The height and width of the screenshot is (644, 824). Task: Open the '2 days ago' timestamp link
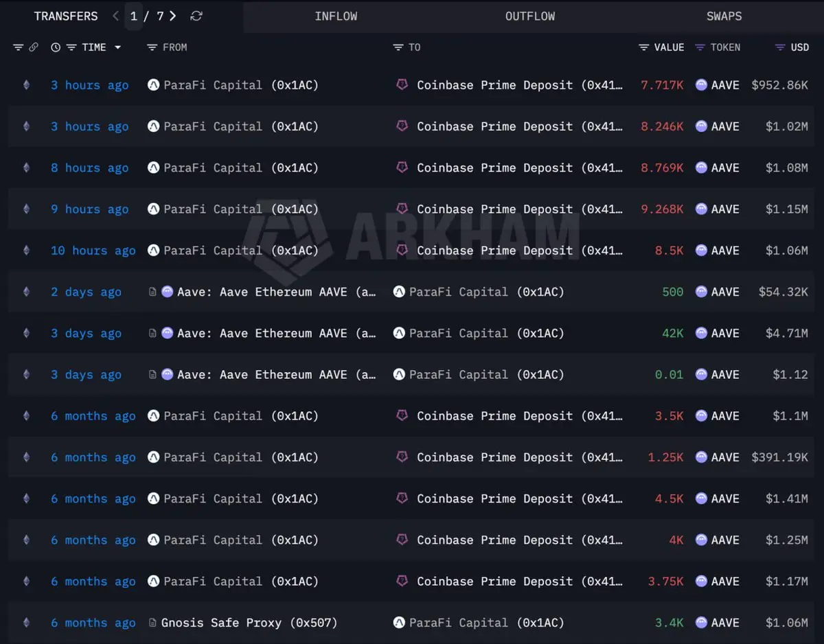coord(86,292)
